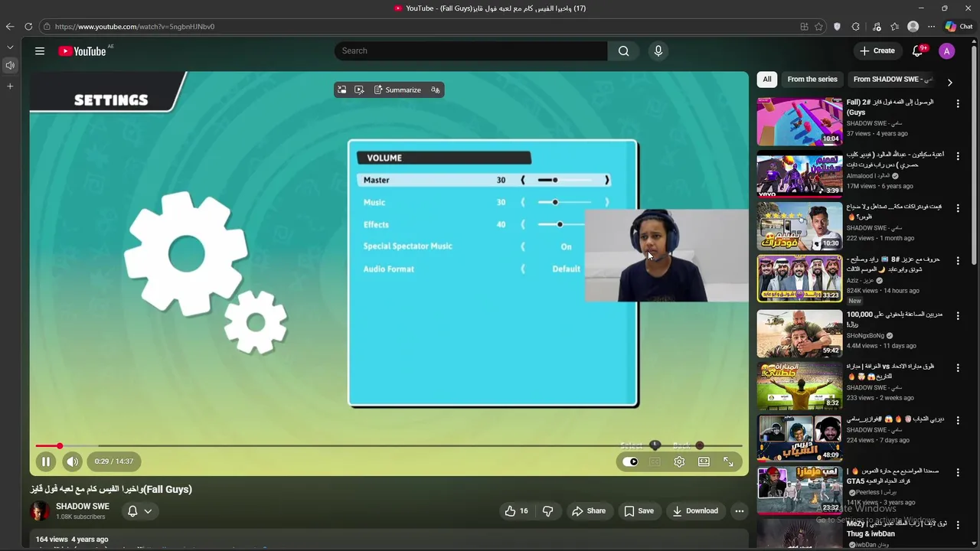
Task: Enter full screen mode
Action: point(728,461)
